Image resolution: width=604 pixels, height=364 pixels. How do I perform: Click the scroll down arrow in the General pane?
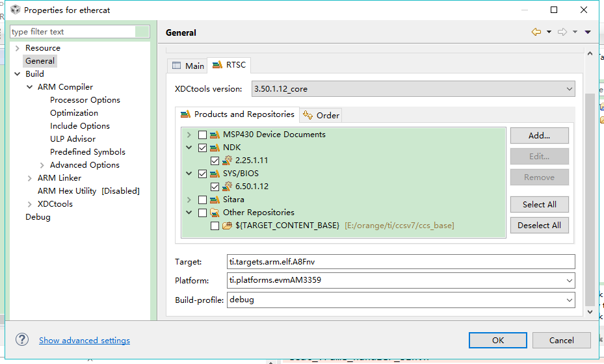point(590,311)
